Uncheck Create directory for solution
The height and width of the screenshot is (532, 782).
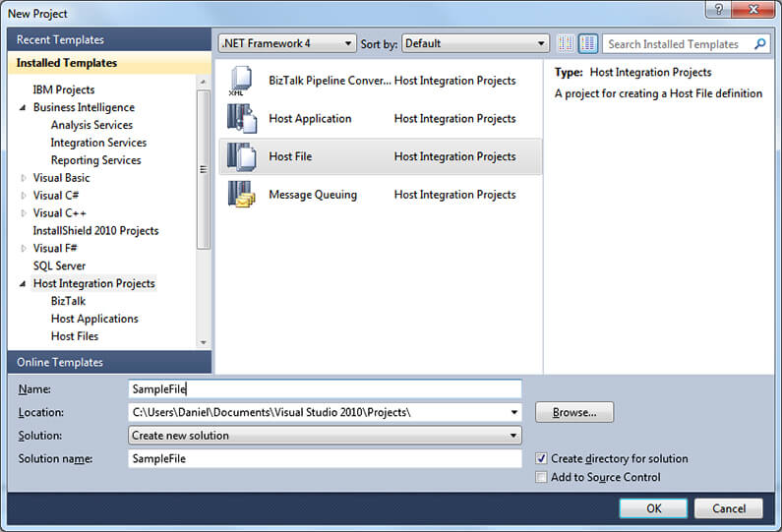pyautogui.click(x=541, y=458)
